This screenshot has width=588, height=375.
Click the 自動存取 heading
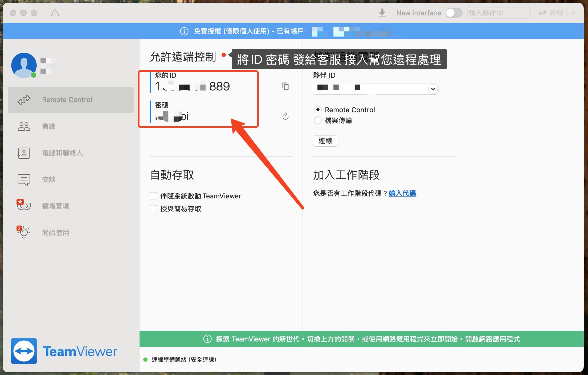pos(172,175)
